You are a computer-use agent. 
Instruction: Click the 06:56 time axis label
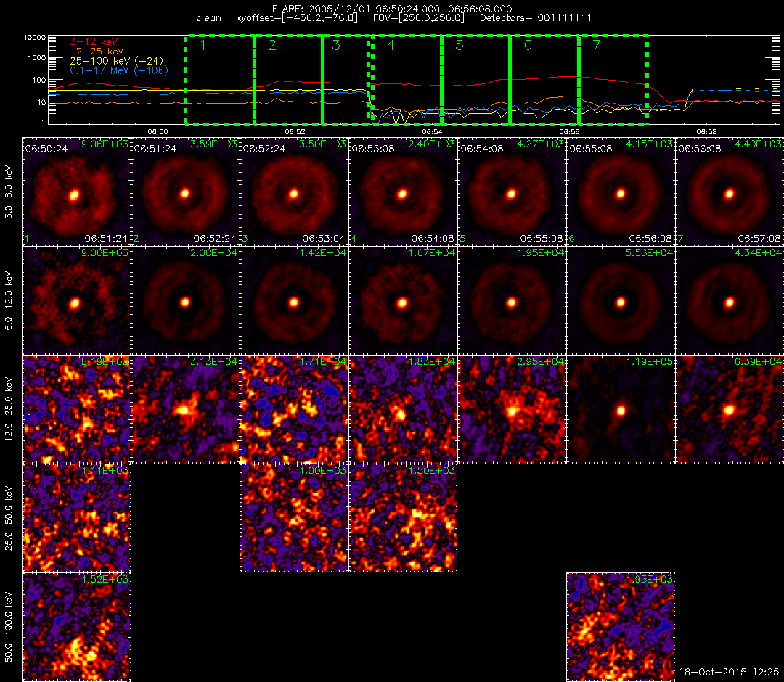coord(569,132)
